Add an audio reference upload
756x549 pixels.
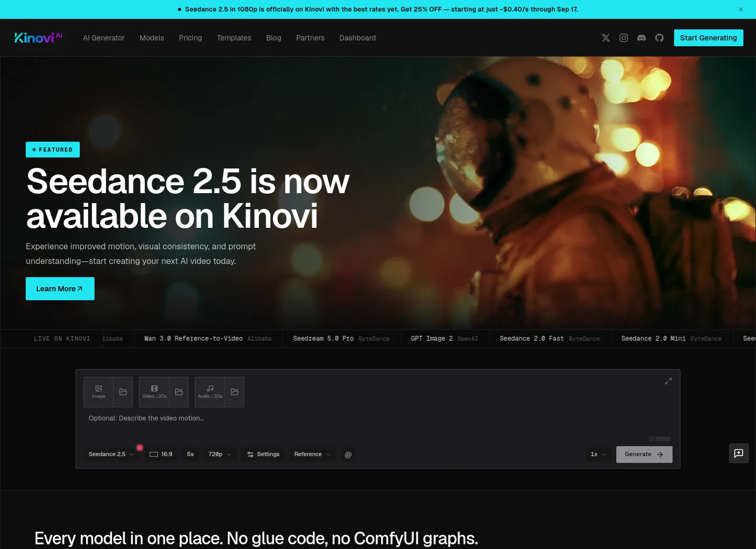pos(210,392)
